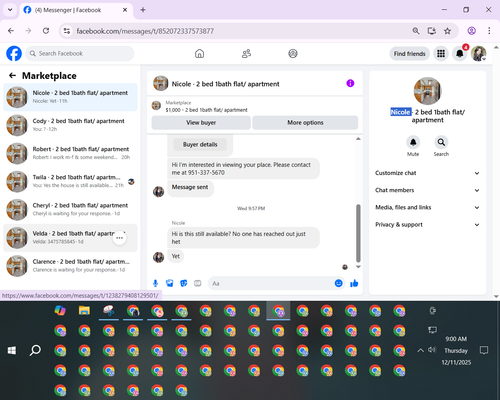Image resolution: width=500 pixels, height=400 pixels.
Task: Open the Robert conversation
Action: [70, 153]
